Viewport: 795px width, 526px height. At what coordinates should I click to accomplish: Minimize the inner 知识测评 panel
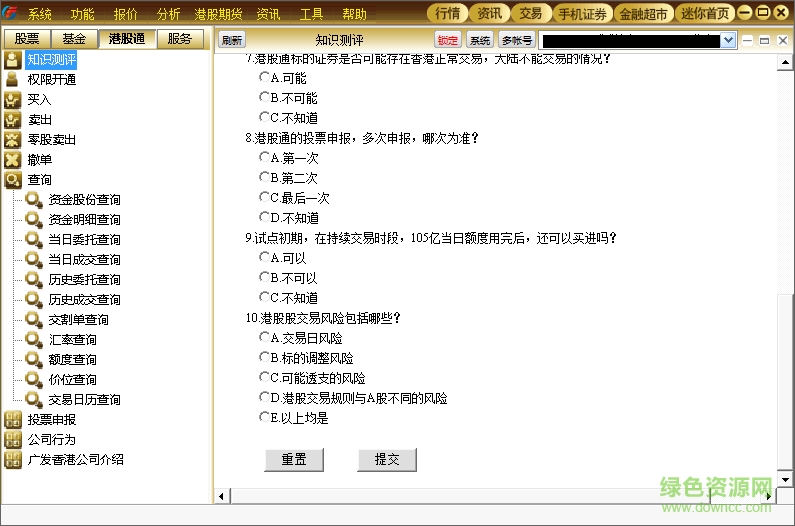point(747,40)
